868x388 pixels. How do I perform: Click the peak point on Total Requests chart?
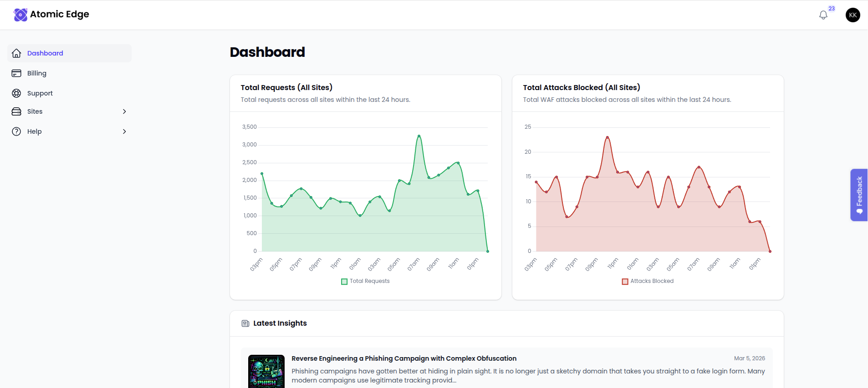coord(419,136)
